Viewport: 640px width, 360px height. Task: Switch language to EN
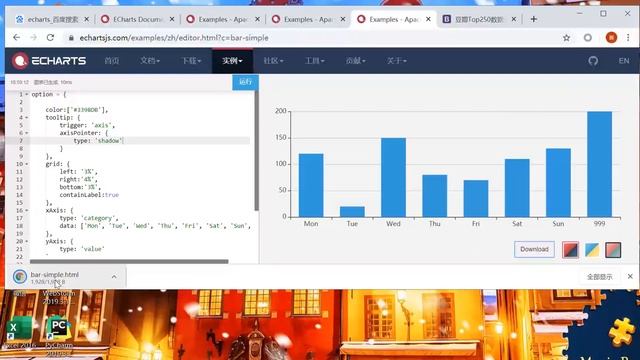(x=624, y=61)
